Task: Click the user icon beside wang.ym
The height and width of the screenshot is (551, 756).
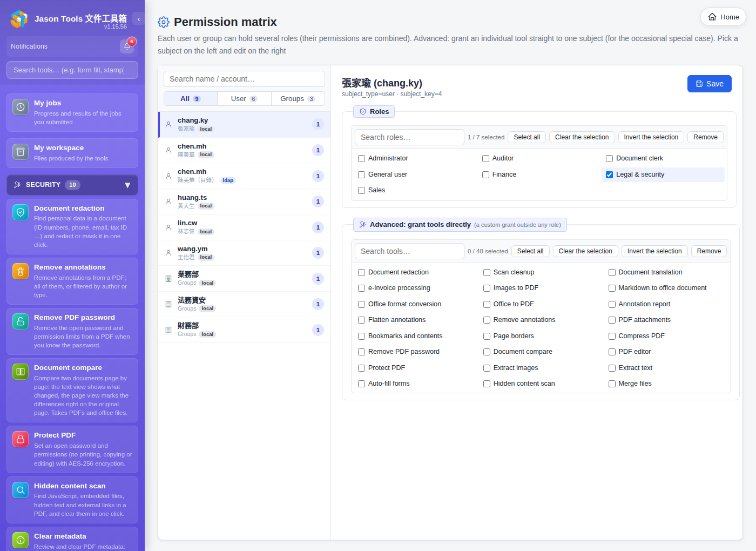Action: pyautogui.click(x=168, y=253)
